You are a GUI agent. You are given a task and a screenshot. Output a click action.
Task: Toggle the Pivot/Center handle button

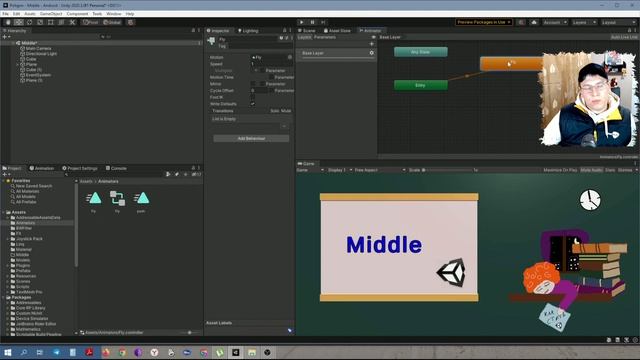point(91,22)
